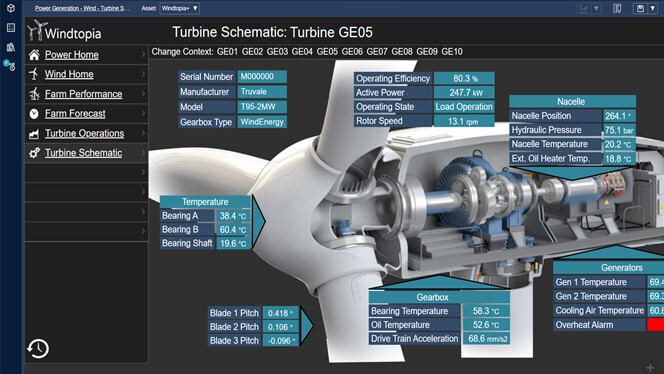664x374 pixels.
Task: Click the history clock icon at bottom left
Action: pyautogui.click(x=38, y=349)
